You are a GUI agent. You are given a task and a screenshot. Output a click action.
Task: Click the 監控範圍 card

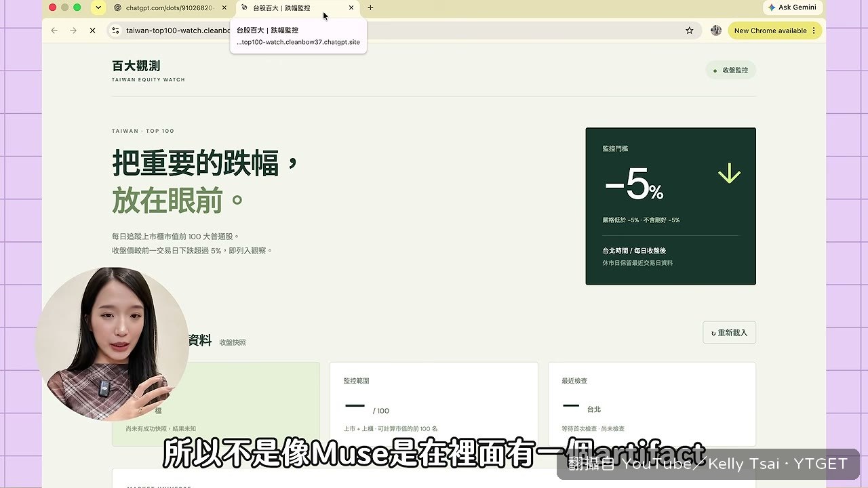(x=433, y=404)
